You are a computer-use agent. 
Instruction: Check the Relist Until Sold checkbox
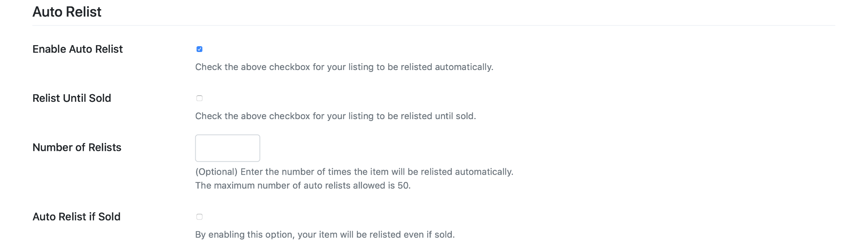tap(199, 98)
